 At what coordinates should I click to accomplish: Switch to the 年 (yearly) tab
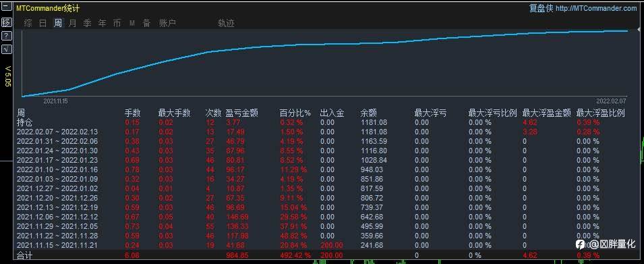(103, 24)
